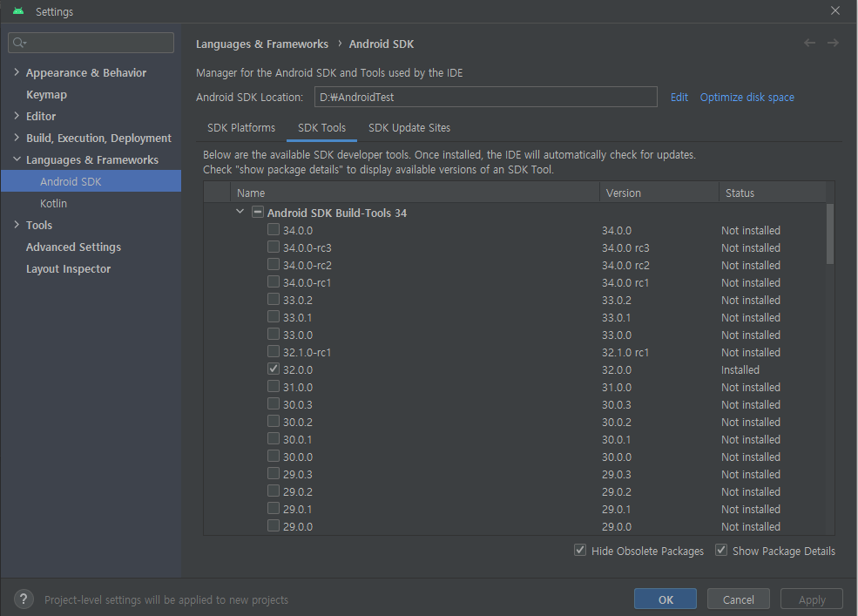Click Optimize disk space link
Viewport: 858px width, 616px height.
click(x=747, y=97)
